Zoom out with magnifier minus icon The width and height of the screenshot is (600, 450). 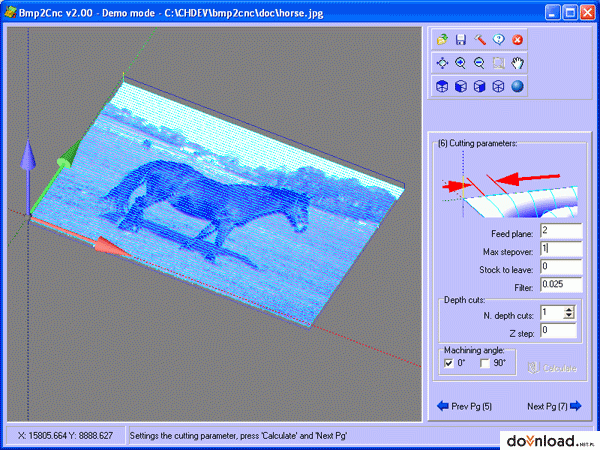(x=480, y=63)
